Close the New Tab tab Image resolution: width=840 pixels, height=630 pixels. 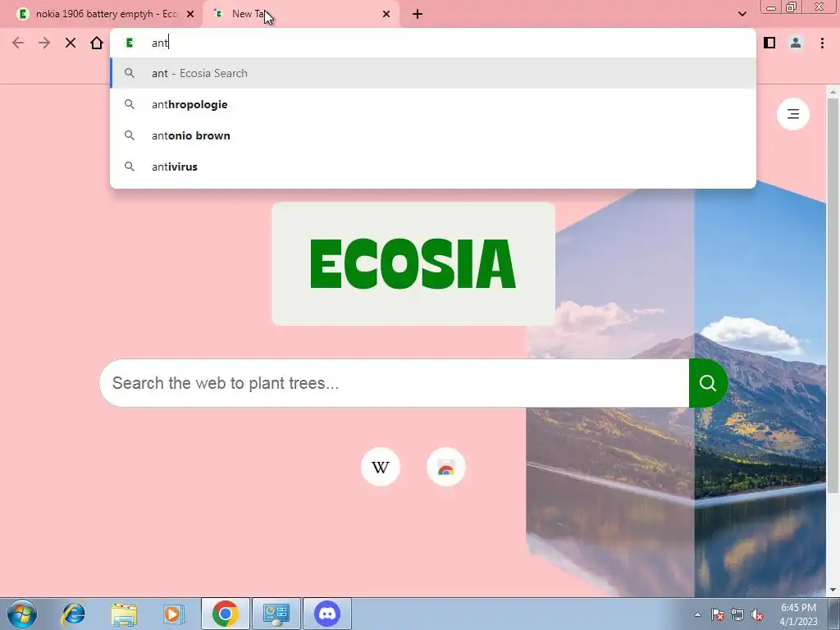click(386, 14)
